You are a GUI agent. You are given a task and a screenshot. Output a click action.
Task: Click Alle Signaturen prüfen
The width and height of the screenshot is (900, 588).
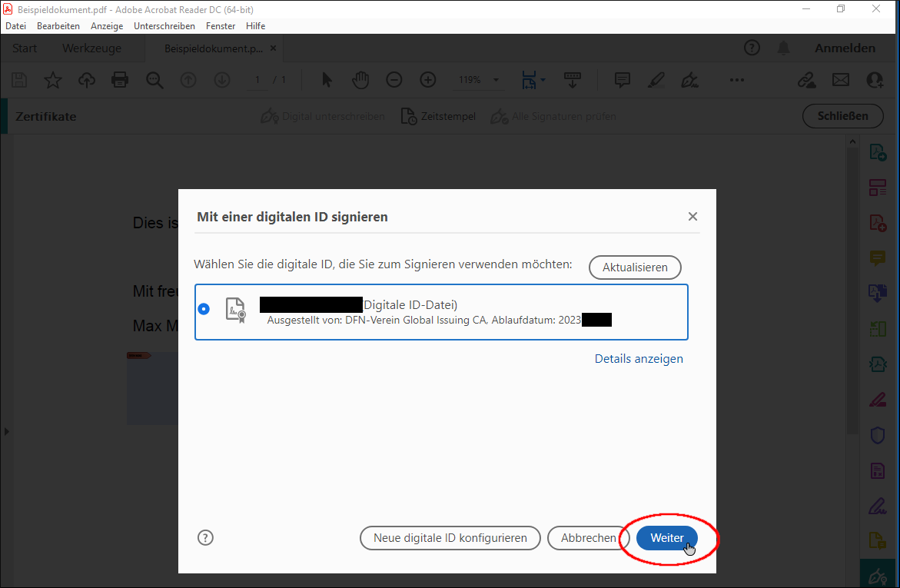pos(553,116)
